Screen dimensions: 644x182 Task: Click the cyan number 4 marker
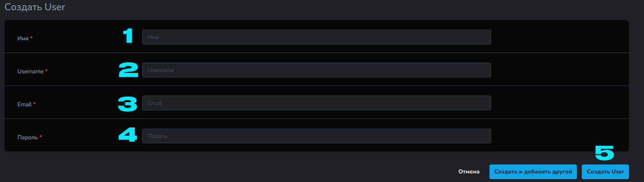pyautogui.click(x=128, y=135)
